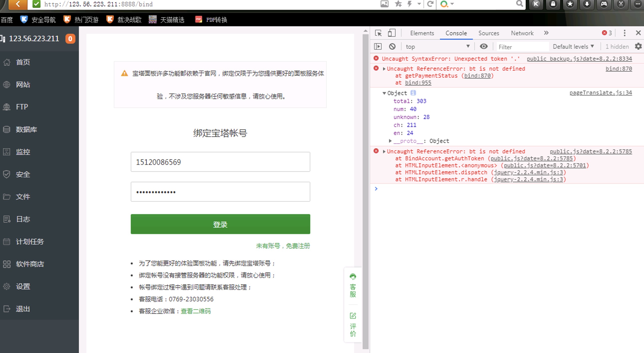
Task: Click the console Filter input
Action: click(523, 47)
